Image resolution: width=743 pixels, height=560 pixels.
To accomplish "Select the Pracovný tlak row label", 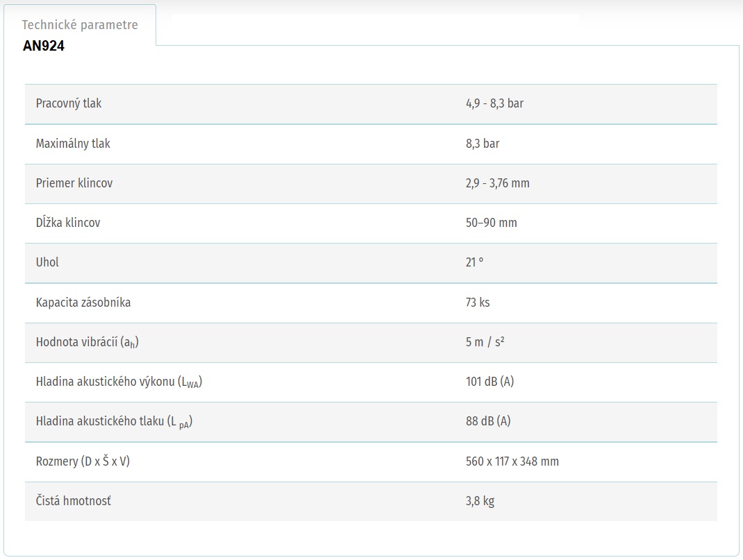I will click(69, 103).
